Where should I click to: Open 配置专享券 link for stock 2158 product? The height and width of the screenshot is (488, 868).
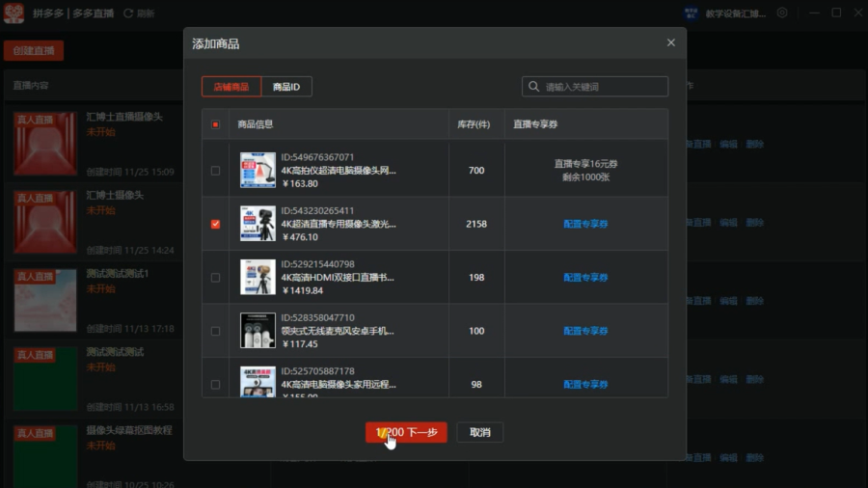tap(585, 224)
